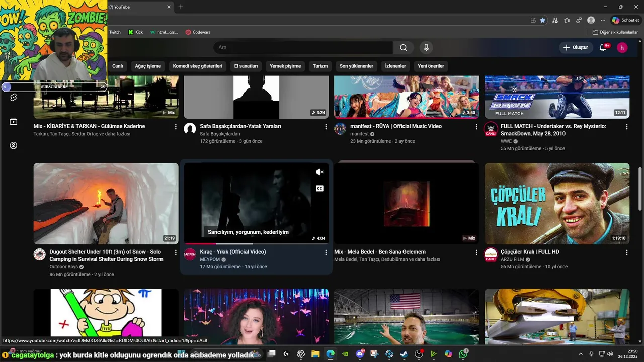Open more options for Dugout Shelter video
The width and height of the screenshot is (644, 362).
coord(176,252)
